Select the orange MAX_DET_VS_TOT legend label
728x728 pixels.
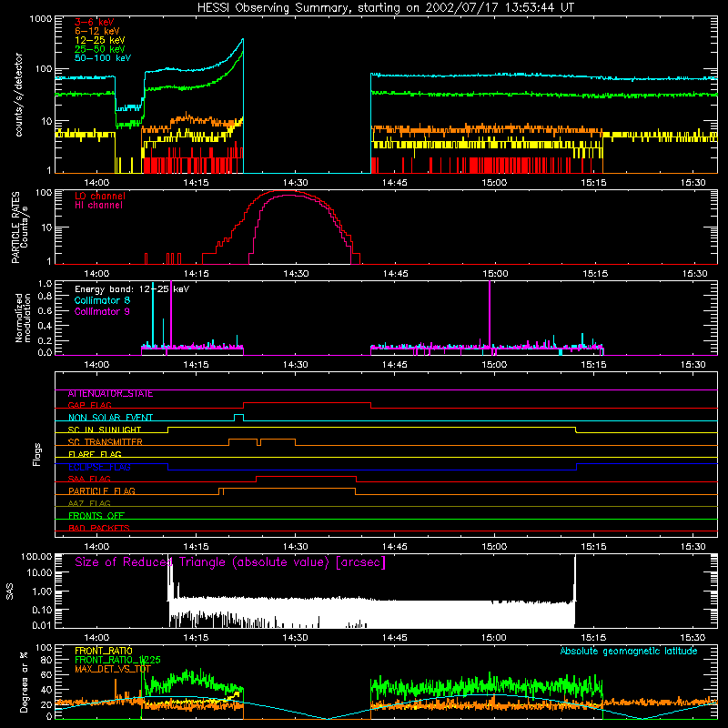point(113,669)
